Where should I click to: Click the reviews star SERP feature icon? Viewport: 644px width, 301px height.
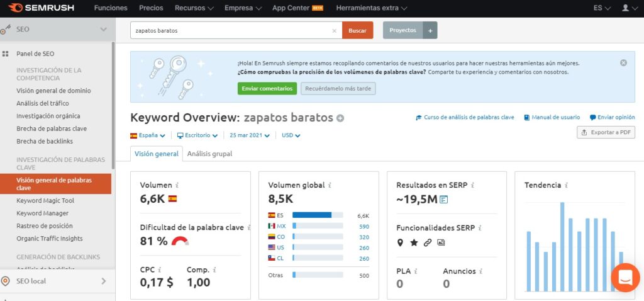click(x=414, y=242)
